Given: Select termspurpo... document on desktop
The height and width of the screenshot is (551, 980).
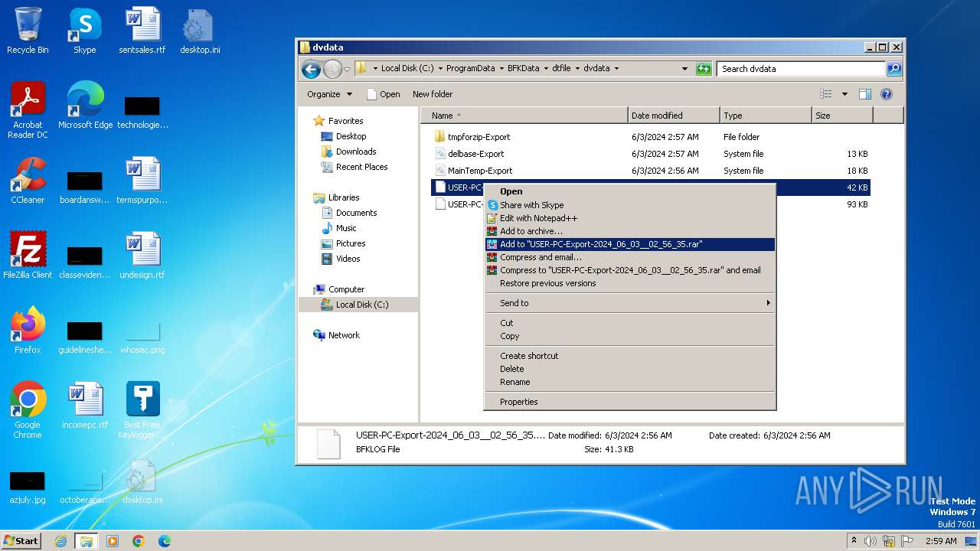Looking at the screenshot, I should 142,181.
